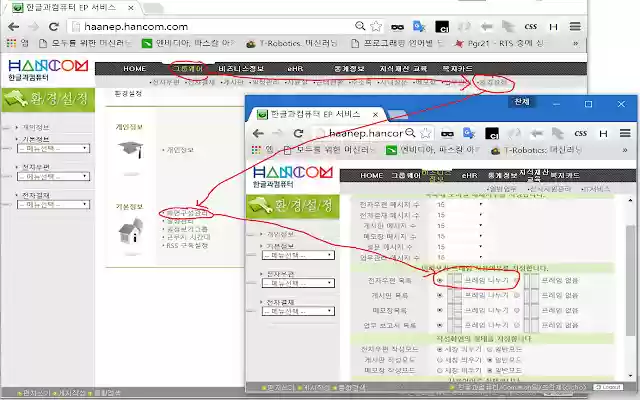Click the back arrow in the rear browser window
The image size is (640, 400).
click(x=13, y=27)
